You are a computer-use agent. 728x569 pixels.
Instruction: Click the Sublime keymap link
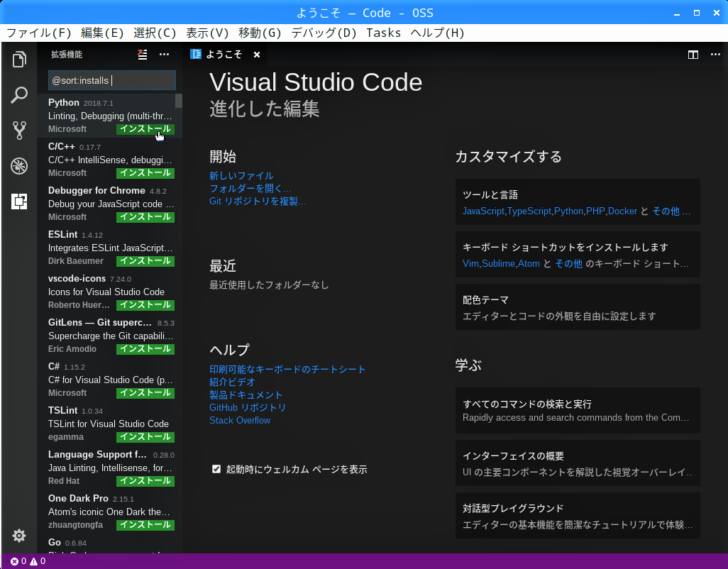(x=498, y=264)
